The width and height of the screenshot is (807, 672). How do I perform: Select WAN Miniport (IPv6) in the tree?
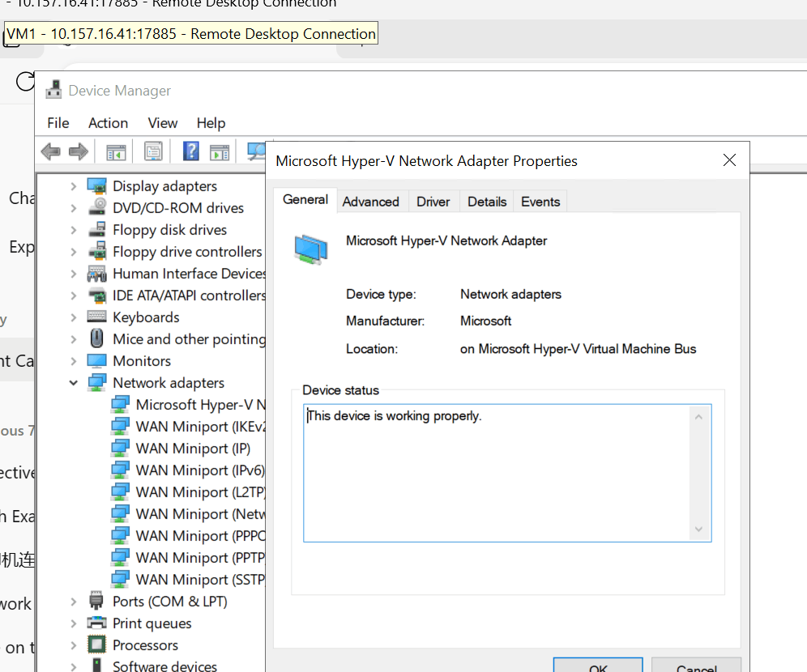pyautogui.click(x=199, y=470)
